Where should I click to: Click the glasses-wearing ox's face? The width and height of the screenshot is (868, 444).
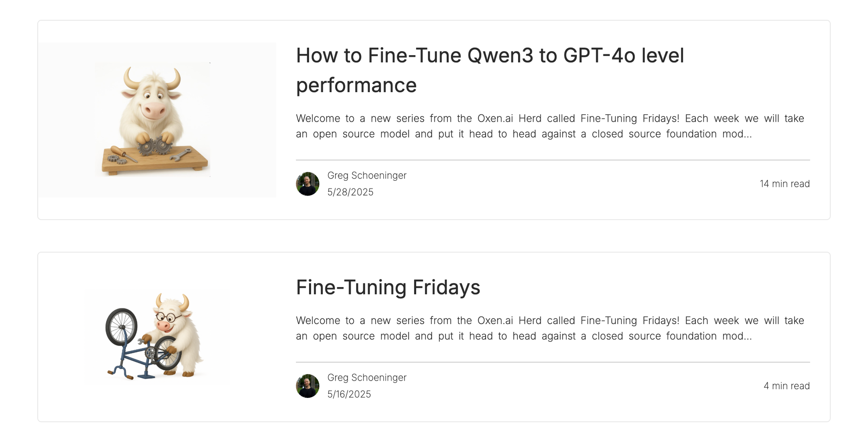(x=168, y=320)
